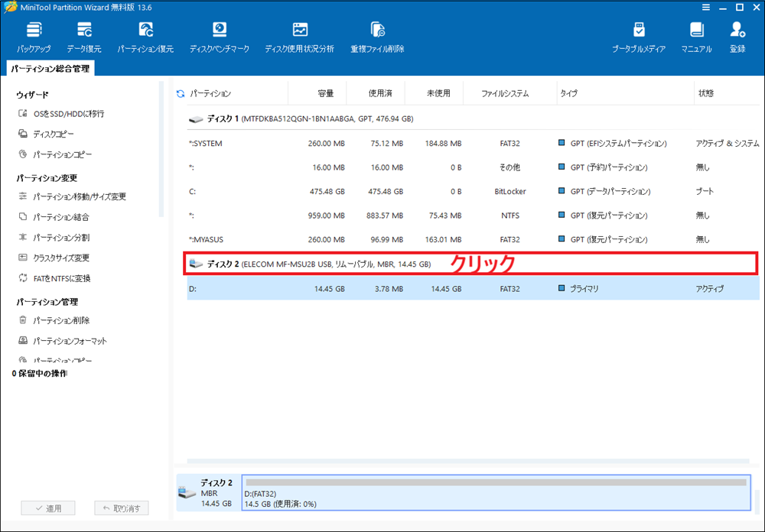765x532 pixels.
Task: Select the *:MYASUS partition row
Action: point(472,239)
